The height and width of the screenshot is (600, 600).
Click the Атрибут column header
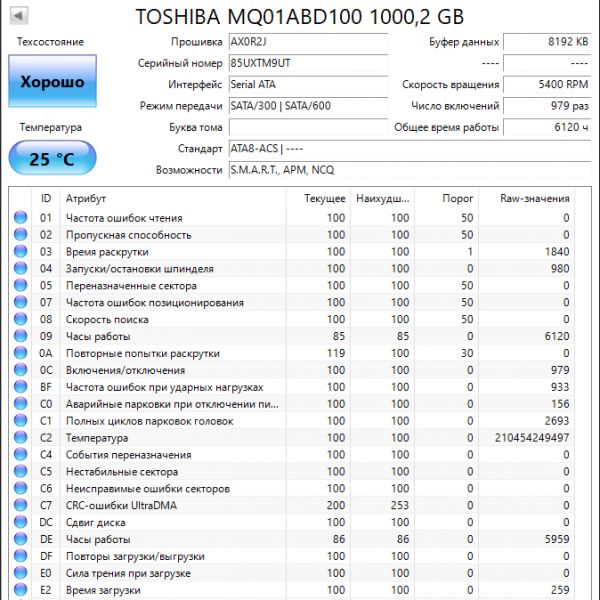[x=173, y=198]
